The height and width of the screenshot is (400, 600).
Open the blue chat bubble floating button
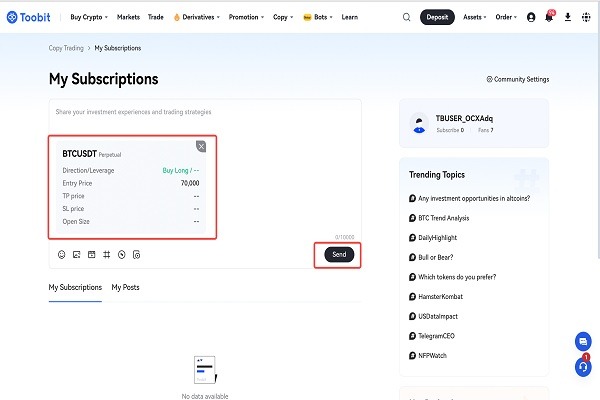583,341
